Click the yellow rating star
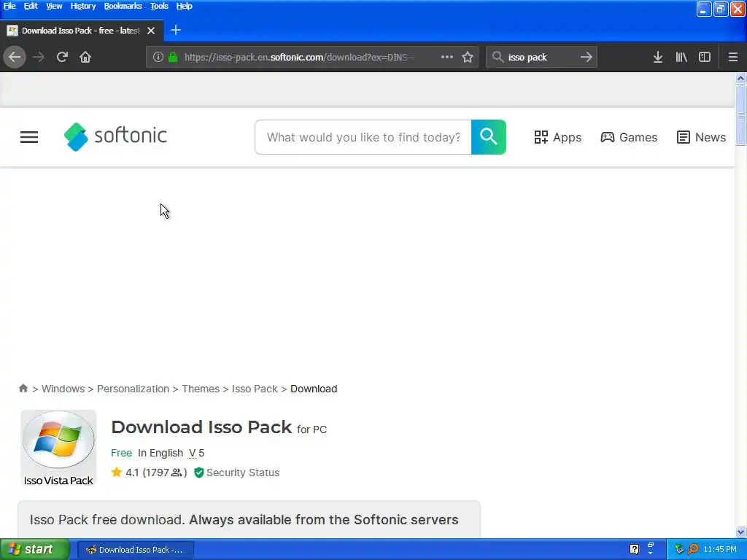This screenshot has height=560, width=747. point(116,472)
